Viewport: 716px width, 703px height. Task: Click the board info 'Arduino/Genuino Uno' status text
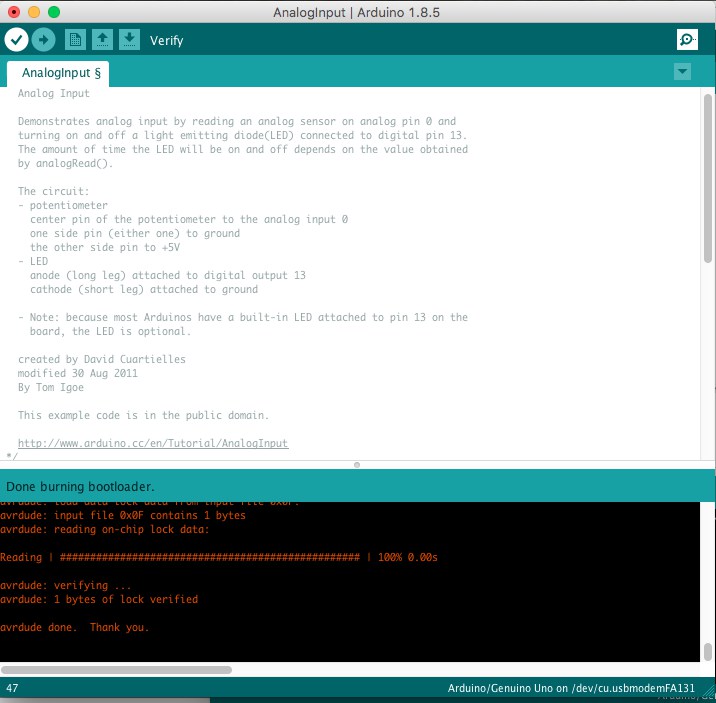pyautogui.click(x=571, y=688)
